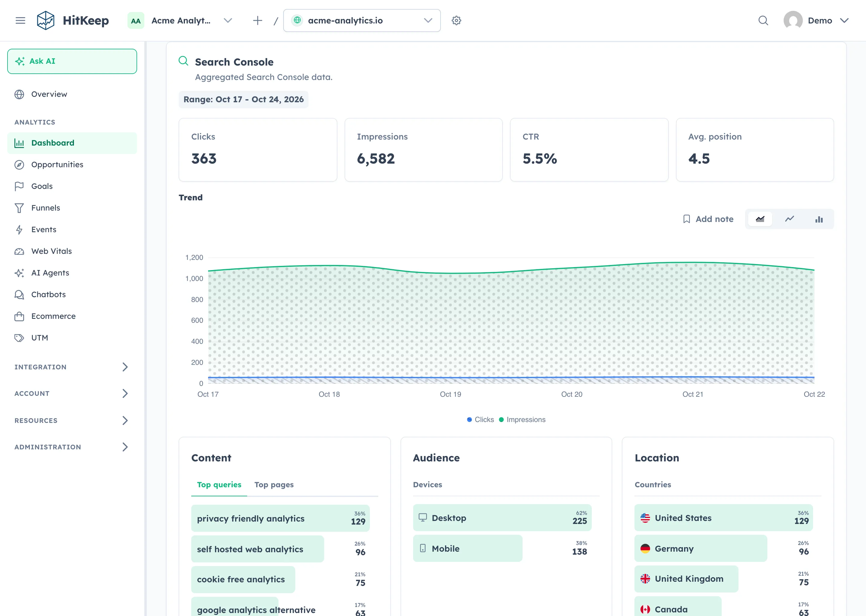Open the hamburger menu icon
The height and width of the screenshot is (616, 866).
20,20
